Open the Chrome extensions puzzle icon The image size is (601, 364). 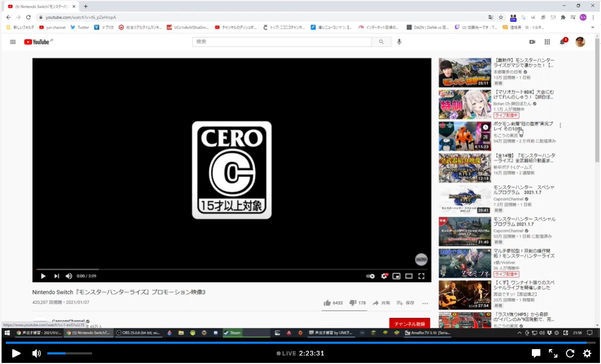pyautogui.click(x=563, y=17)
